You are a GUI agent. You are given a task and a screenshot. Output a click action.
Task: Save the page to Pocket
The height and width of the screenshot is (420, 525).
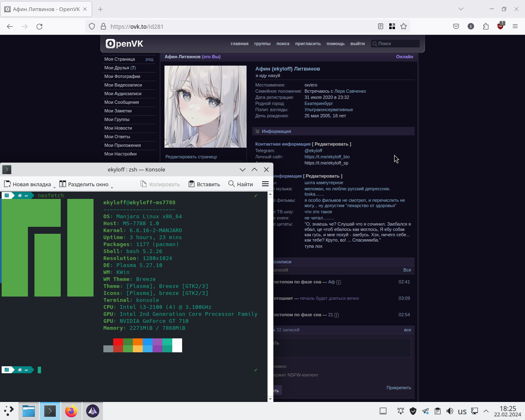pyautogui.click(x=456, y=26)
